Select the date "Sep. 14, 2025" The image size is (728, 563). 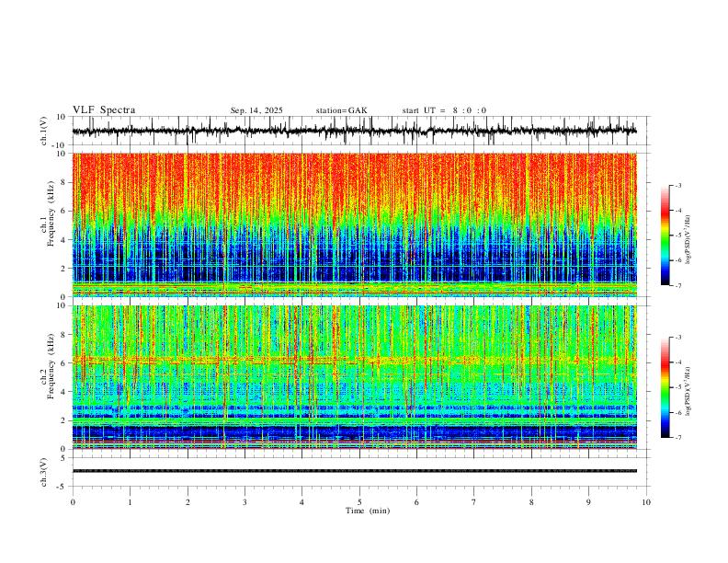256,110
